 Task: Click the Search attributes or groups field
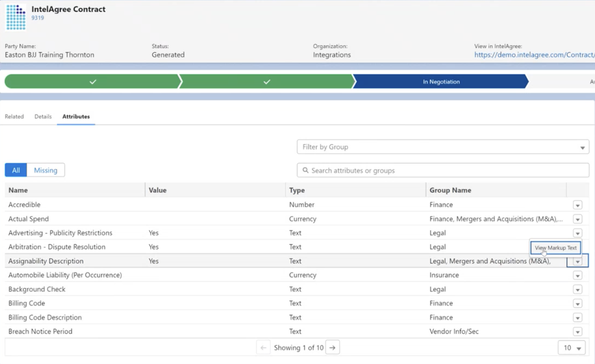coord(443,170)
